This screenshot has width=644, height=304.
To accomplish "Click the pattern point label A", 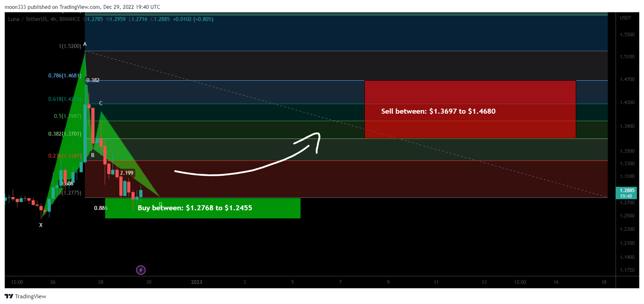I will 85,44.
